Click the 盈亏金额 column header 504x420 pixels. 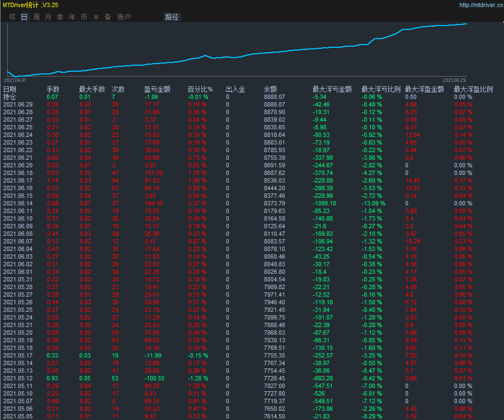157,89
